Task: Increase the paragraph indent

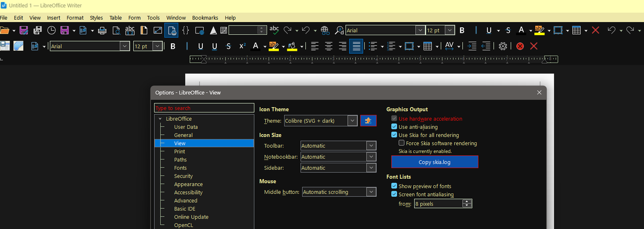Action: pyautogui.click(x=472, y=46)
